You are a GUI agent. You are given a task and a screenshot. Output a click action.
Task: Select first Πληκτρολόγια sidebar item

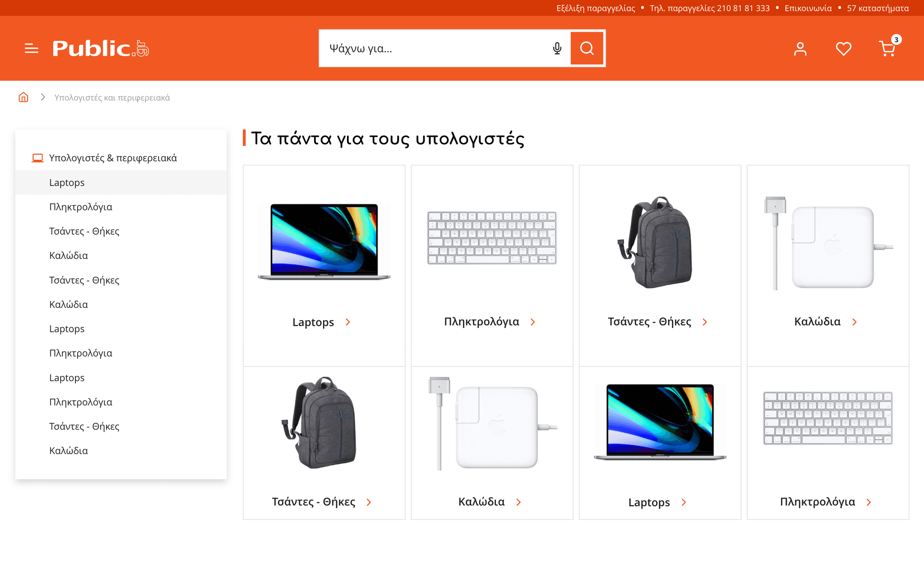coord(81,207)
